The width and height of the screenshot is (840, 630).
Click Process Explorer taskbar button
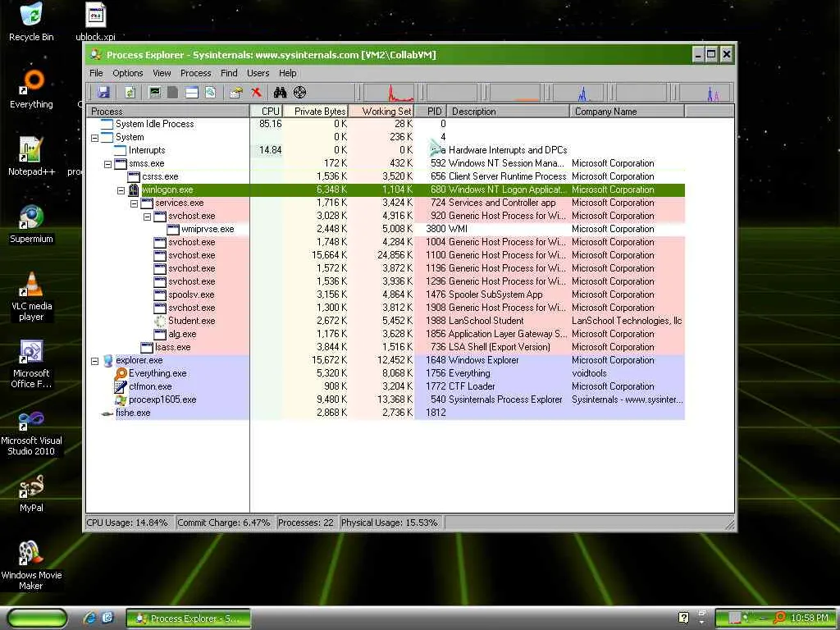tap(188, 619)
